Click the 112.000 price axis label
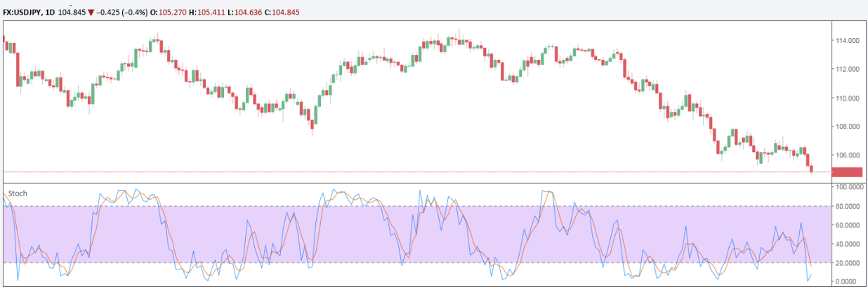 pos(848,70)
